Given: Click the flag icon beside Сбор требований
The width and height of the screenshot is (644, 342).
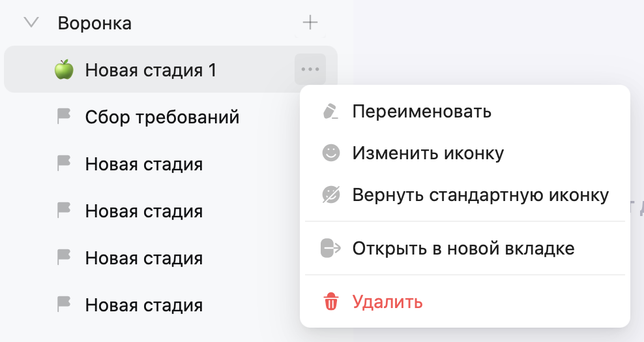Looking at the screenshot, I should (63, 117).
